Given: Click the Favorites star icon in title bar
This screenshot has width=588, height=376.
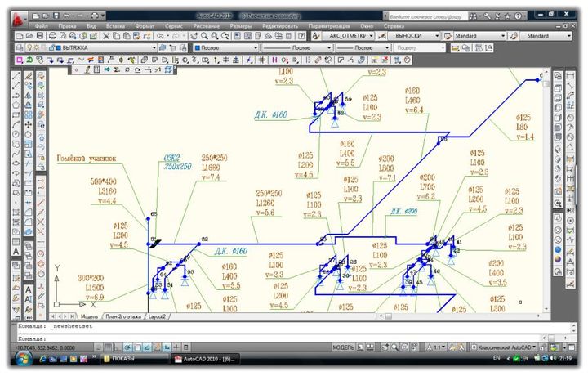Looking at the screenshot, I should click(x=507, y=16).
